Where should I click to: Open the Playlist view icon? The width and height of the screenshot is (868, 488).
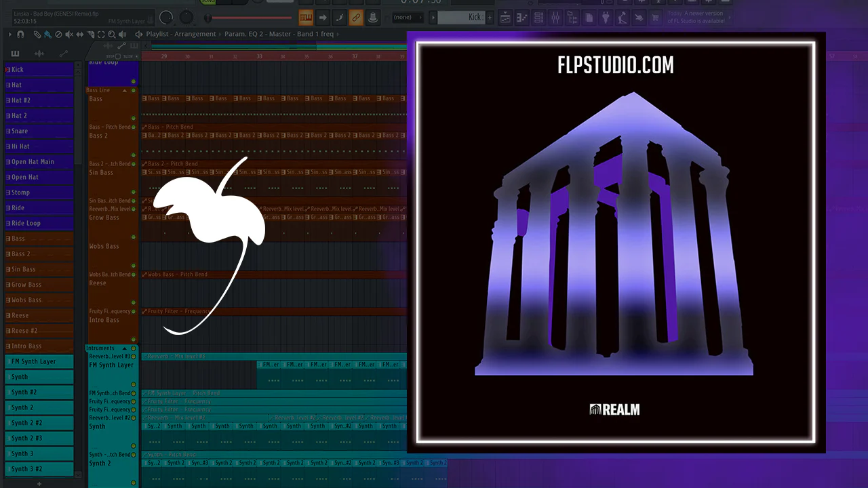click(x=505, y=18)
